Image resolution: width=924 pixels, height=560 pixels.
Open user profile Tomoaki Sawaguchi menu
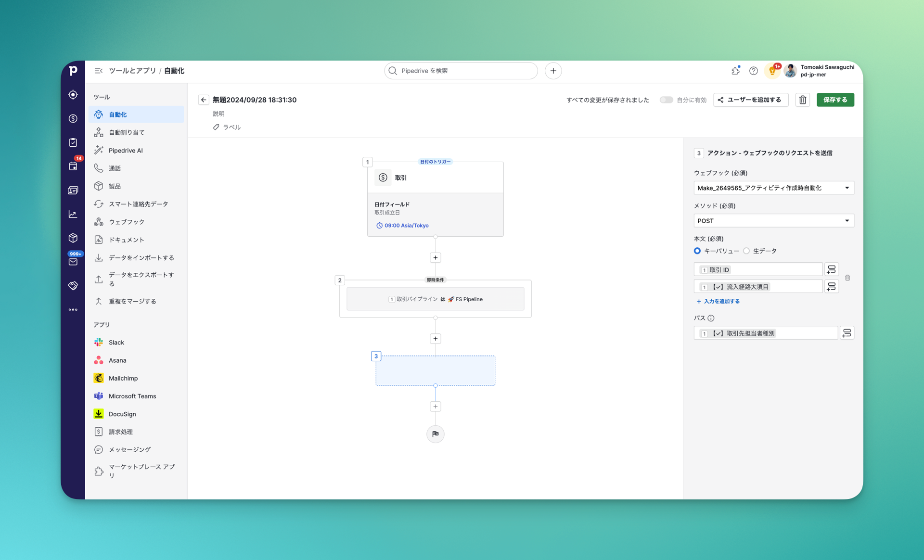819,71
